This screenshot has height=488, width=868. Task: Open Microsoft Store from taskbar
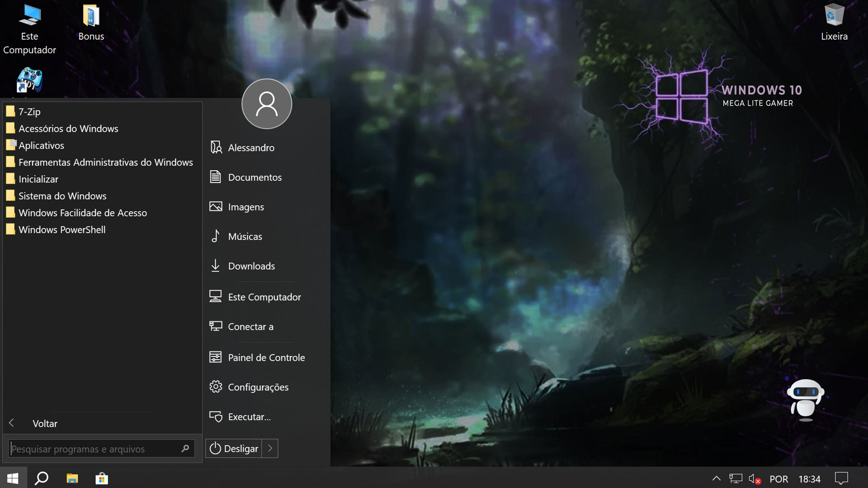[x=102, y=479]
